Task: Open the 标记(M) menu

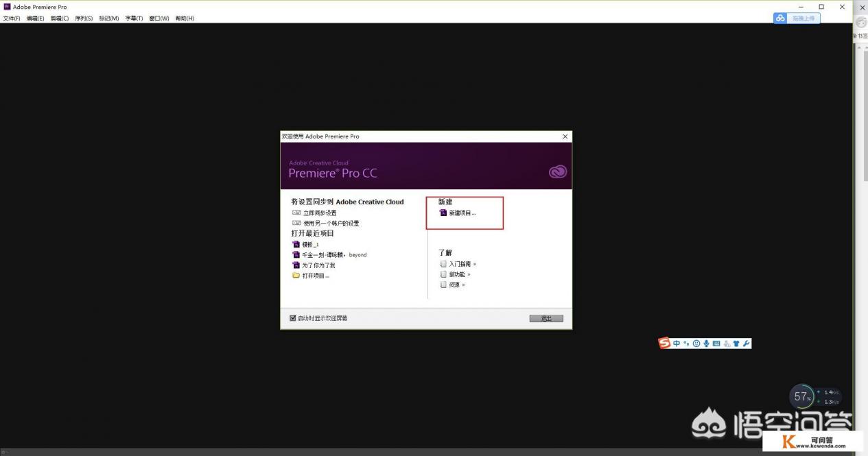Action: [108, 19]
